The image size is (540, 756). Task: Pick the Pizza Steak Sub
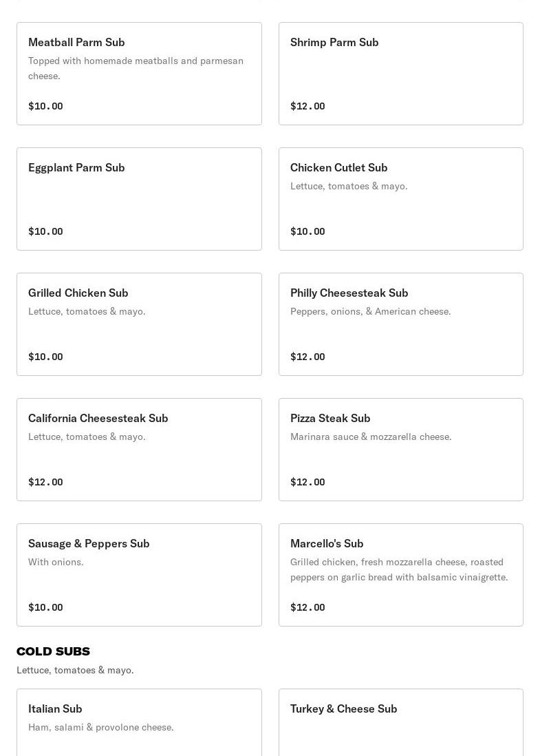click(330, 419)
